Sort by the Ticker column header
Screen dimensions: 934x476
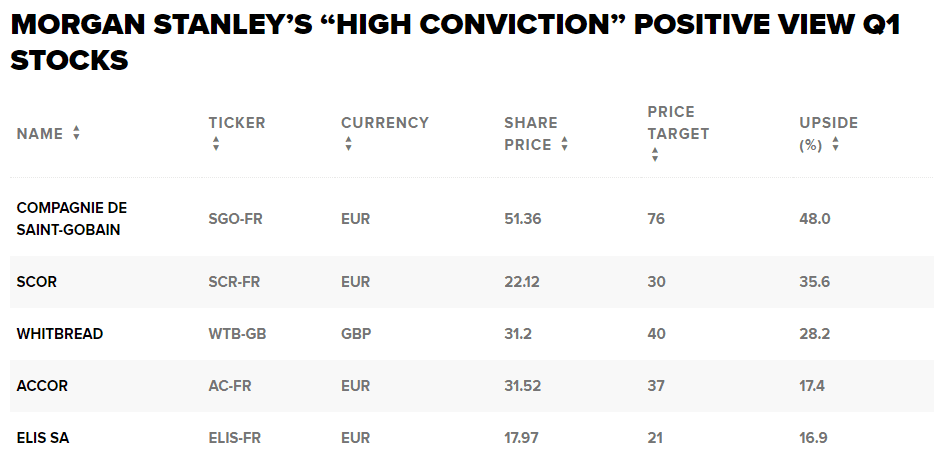click(x=237, y=123)
